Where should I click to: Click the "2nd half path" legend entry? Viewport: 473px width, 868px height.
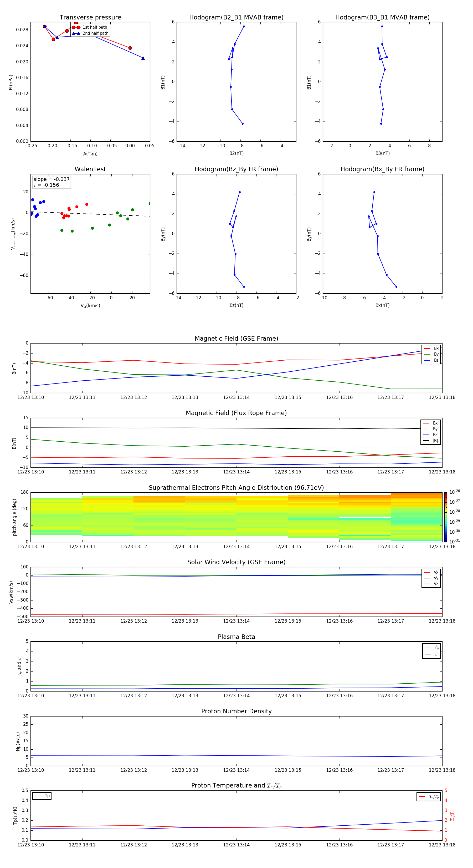pos(90,33)
